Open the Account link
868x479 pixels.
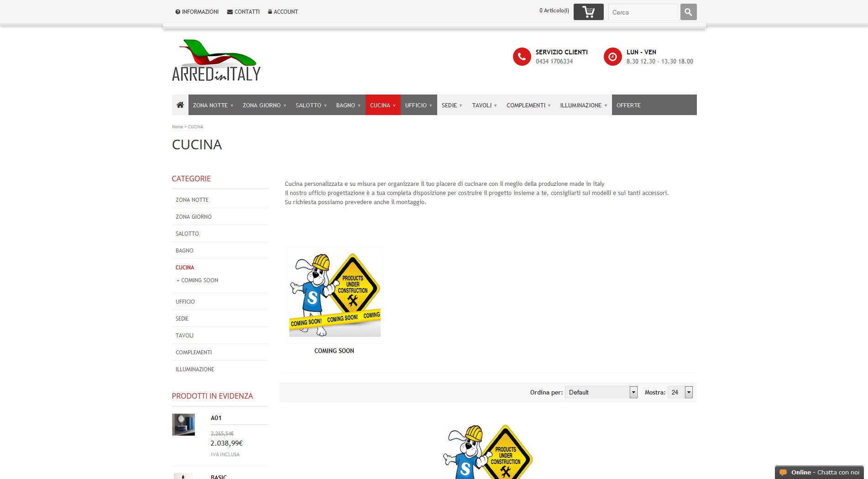283,12
